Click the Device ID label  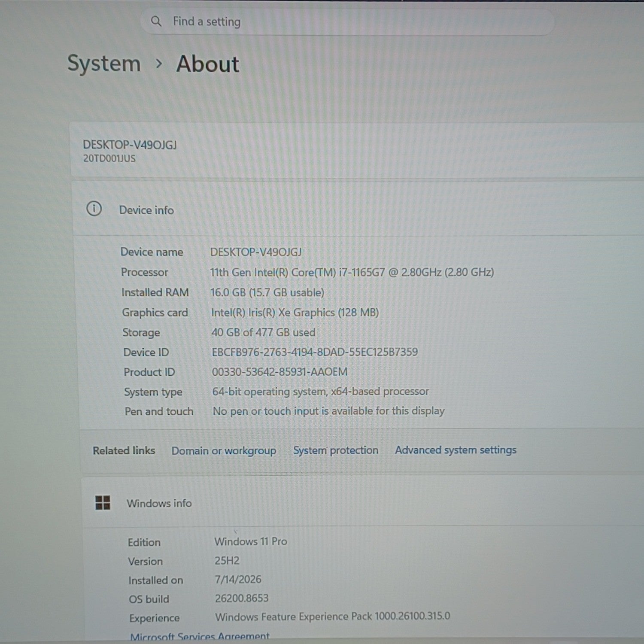[146, 352]
